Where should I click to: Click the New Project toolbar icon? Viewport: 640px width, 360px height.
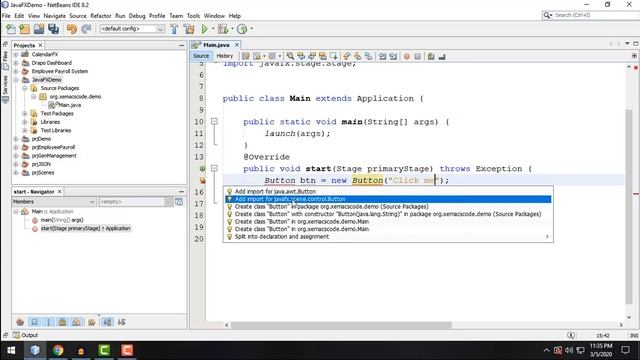pos(24,29)
